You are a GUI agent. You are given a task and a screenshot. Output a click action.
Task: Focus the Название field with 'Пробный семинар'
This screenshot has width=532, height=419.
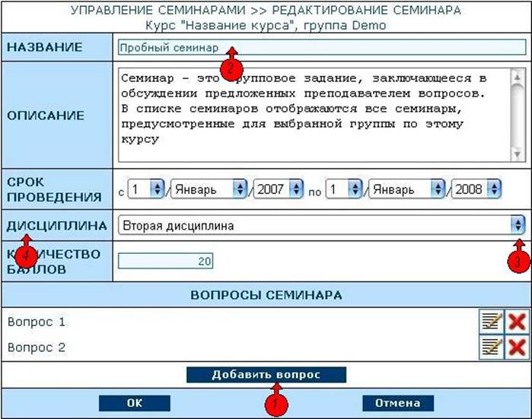pyautogui.click(x=321, y=47)
